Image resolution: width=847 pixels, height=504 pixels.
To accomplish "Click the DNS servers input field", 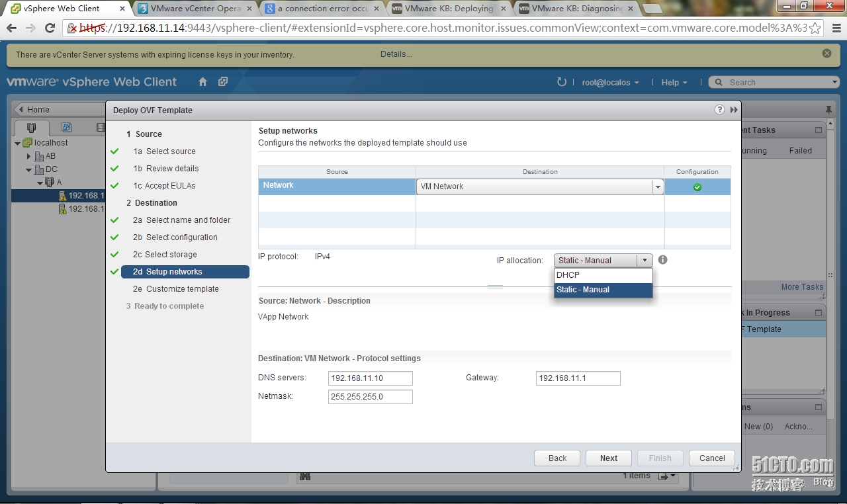I will click(x=371, y=378).
